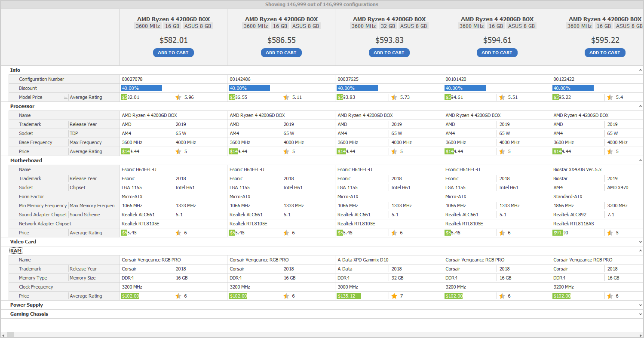Image resolution: width=644 pixels, height=338 pixels.
Task: Collapse the Info category
Action: [x=640, y=70]
